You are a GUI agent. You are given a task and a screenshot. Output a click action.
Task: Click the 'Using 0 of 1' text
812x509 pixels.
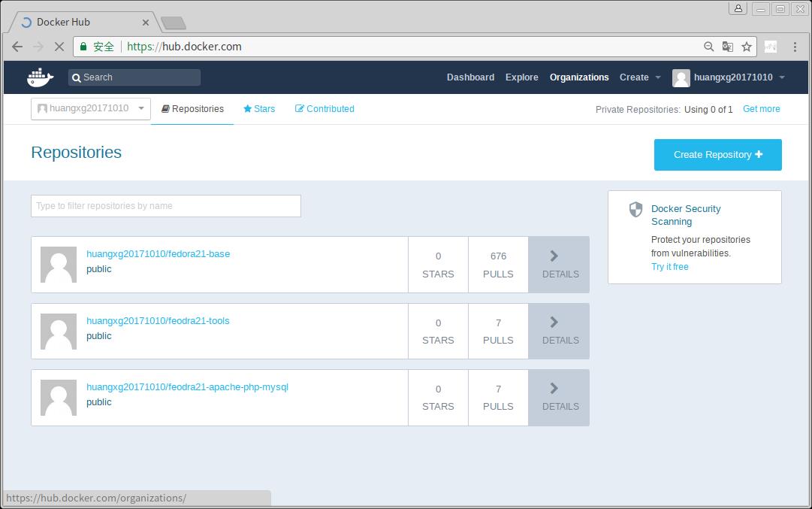[x=708, y=109]
